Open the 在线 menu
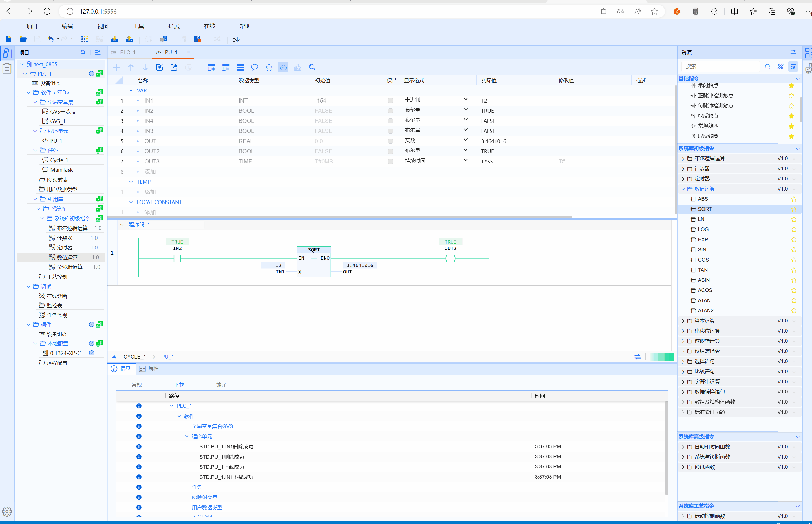The height and width of the screenshot is (524, 812). (x=209, y=26)
